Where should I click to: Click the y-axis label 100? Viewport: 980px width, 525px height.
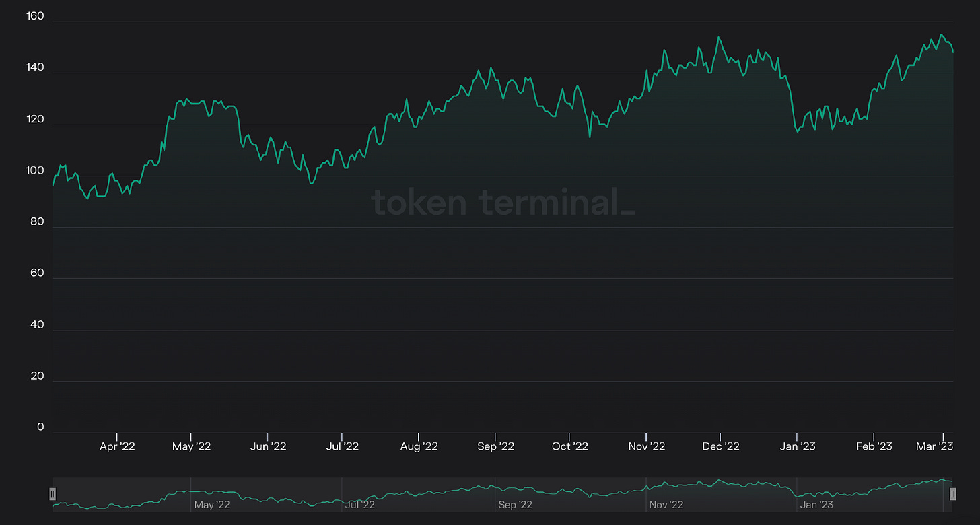tap(36, 170)
